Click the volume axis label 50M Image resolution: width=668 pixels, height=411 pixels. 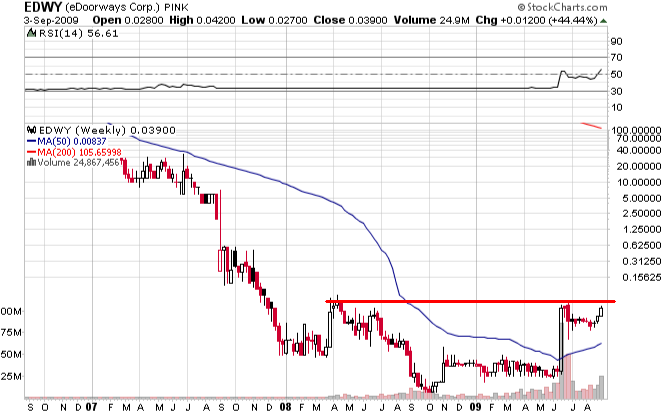click(x=11, y=354)
